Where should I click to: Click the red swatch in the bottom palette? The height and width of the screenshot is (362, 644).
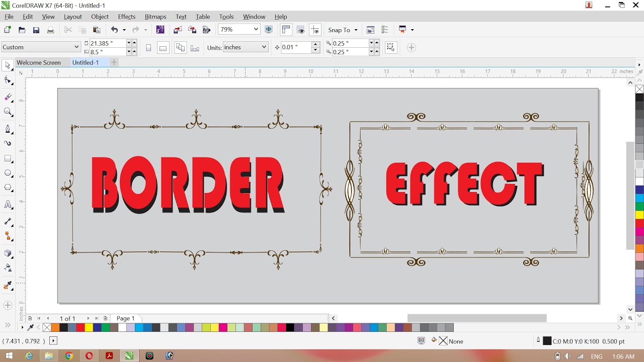point(80,328)
